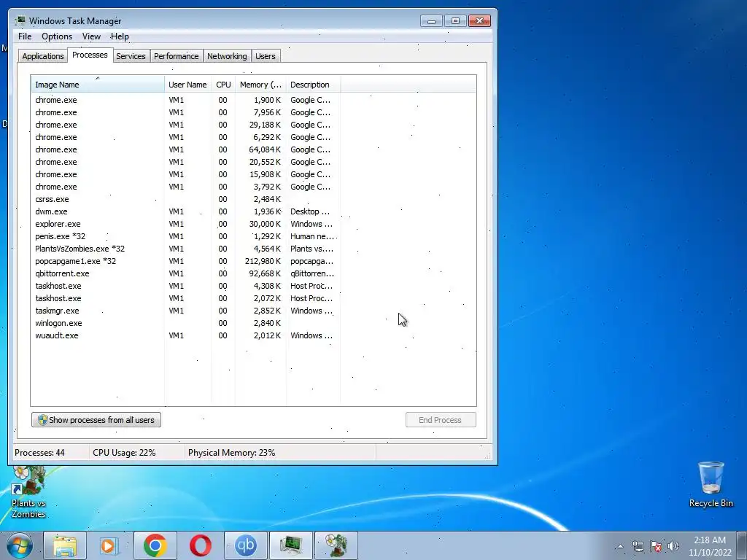This screenshot has width=747, height=560.
Task: Switch to the Services tab
Action: click(x=131, y=56)
